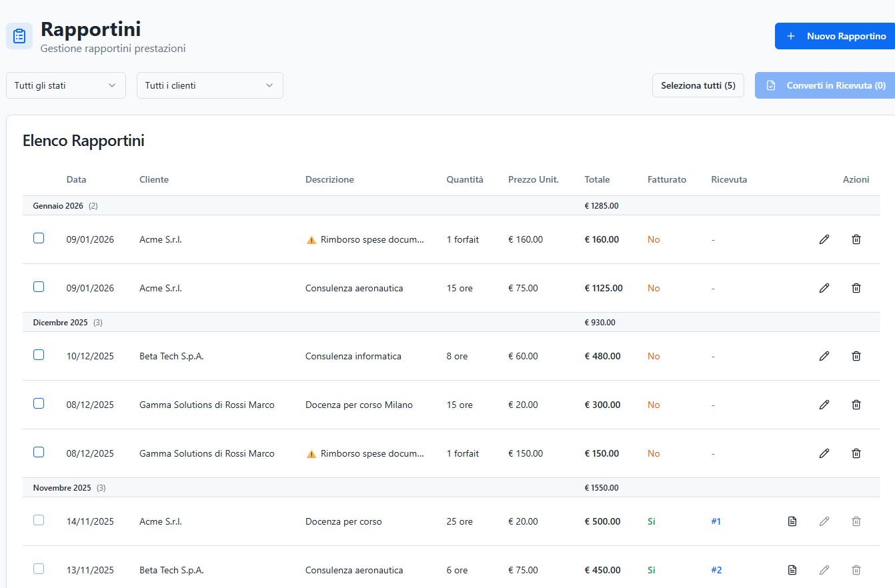Click pencil icon for Consulenza informatica row
Image resolution: width=895 pixels, height=588 pixels.
click(x=824, y=356)
